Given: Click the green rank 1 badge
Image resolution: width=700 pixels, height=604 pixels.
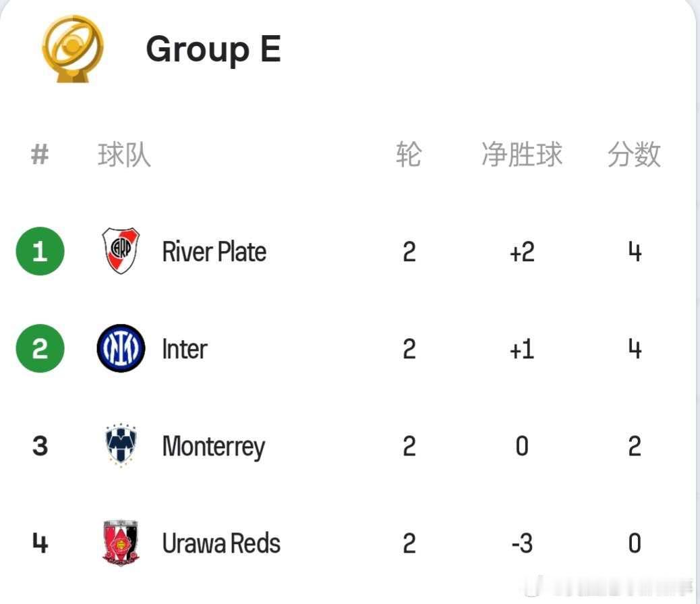Looking at the screenshot, I should pos(40,251).
